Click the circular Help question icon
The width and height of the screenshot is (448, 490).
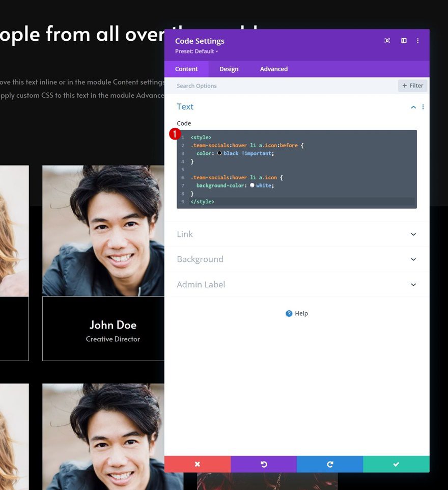289,313
